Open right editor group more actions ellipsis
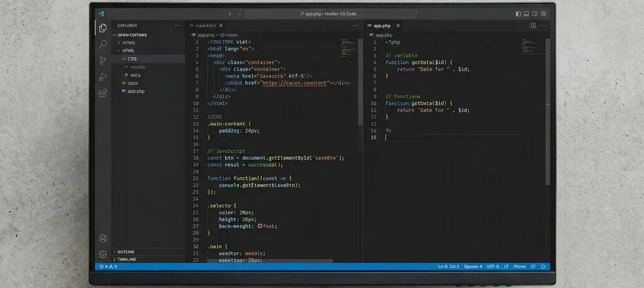Screen dimensions: 644x288 point(543,26)
